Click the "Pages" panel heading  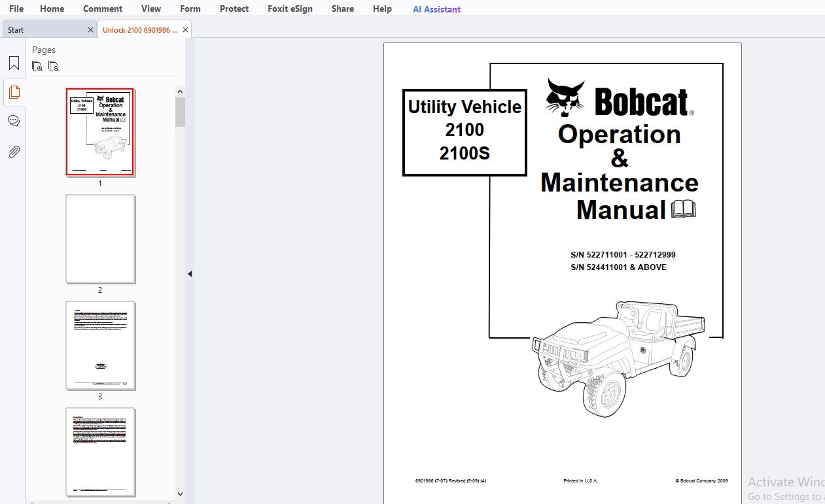coord(44,50)
